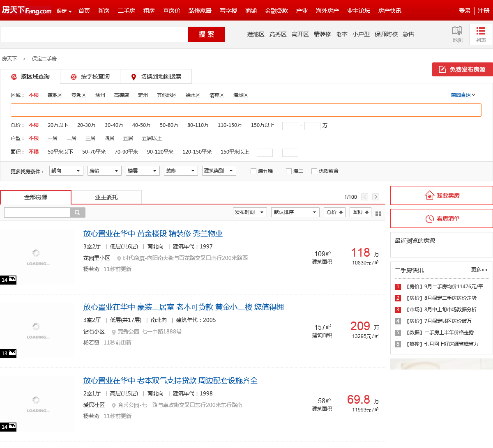493x448 pixels.
Task: Click 精装修 quick search tag
Action: (x=322, y=34)
